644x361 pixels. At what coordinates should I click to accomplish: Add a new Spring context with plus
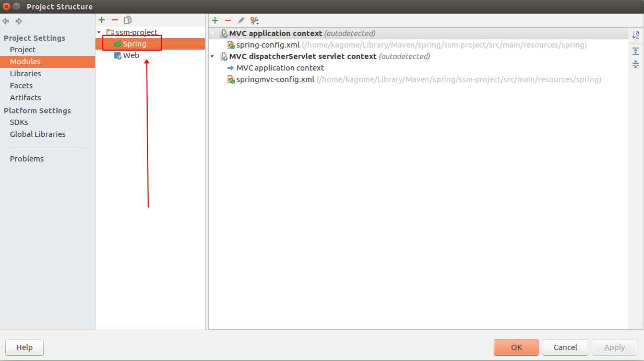coord(214,20)
